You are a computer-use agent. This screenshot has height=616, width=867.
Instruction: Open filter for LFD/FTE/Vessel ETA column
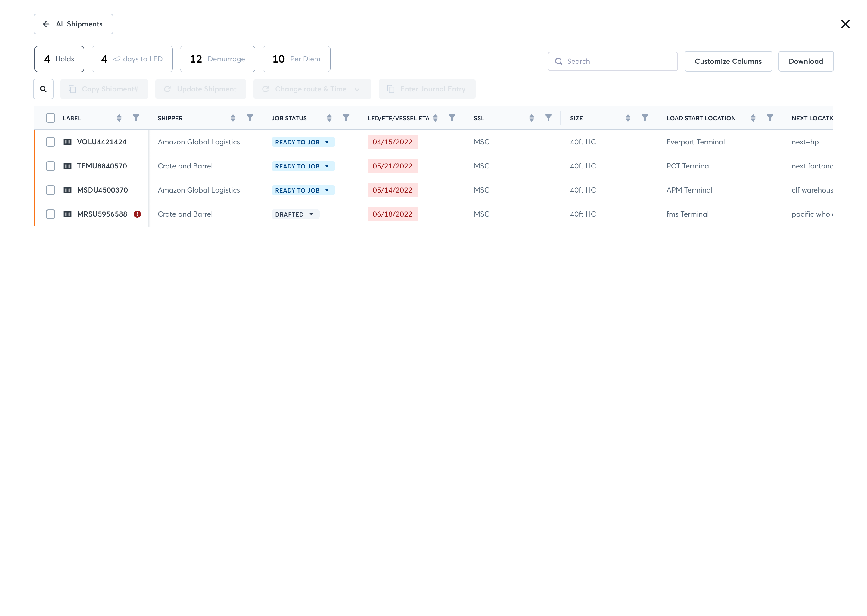452,118
